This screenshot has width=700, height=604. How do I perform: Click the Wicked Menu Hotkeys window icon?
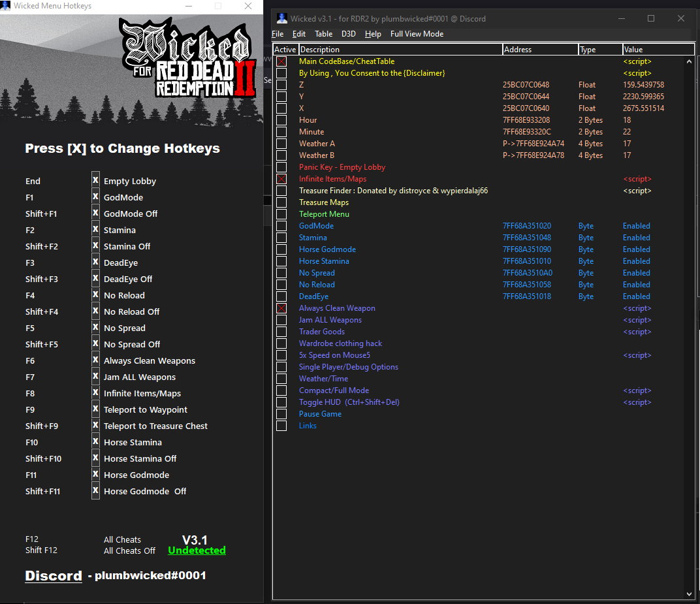click(6, 5)
